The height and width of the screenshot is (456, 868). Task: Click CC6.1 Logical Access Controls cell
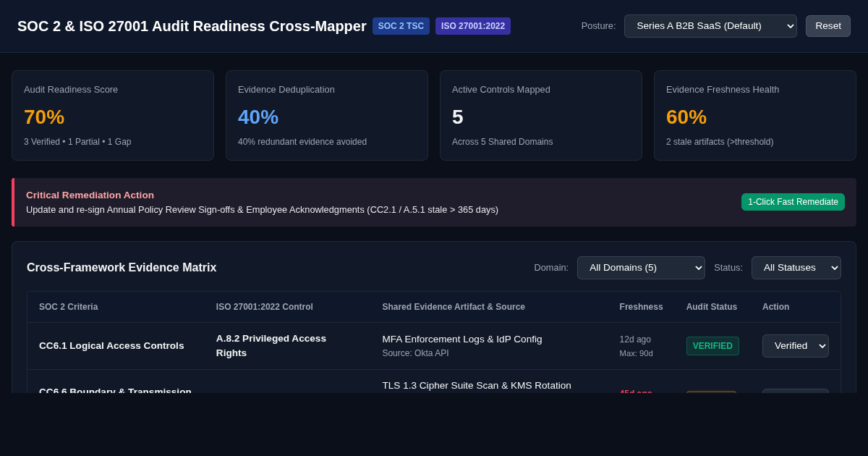pos(111,346)
